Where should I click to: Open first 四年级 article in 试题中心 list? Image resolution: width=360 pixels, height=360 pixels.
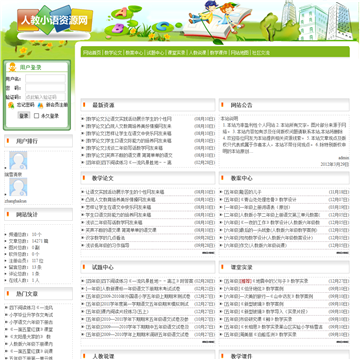pyautogui.click(x=139, y=281)
